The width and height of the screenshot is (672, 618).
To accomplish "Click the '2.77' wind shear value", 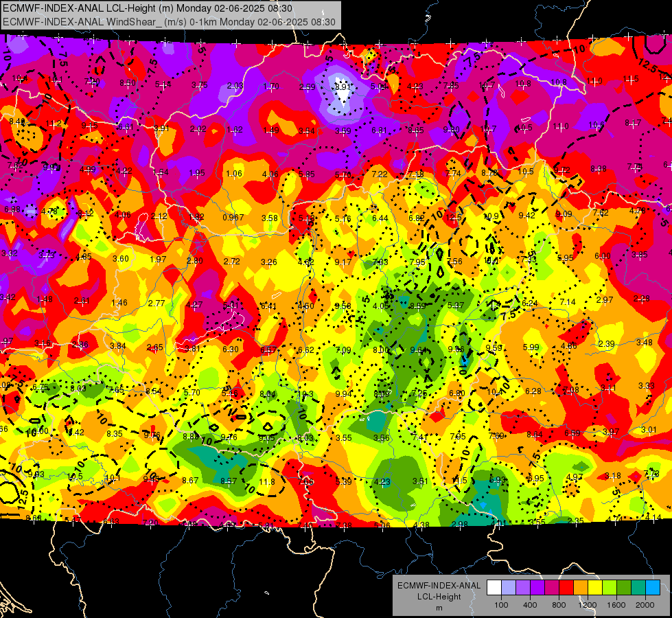I will pyautogui.click(x=157, y=304).
